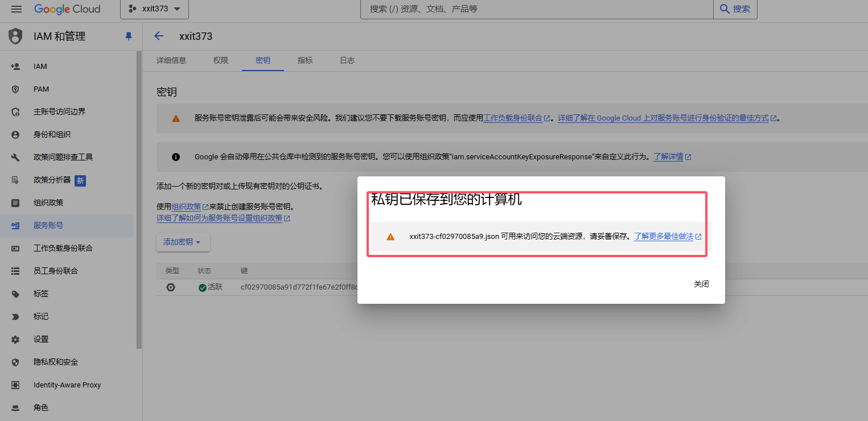Click the 工作负载身份联合 card icon

click(x=15, y=249)
